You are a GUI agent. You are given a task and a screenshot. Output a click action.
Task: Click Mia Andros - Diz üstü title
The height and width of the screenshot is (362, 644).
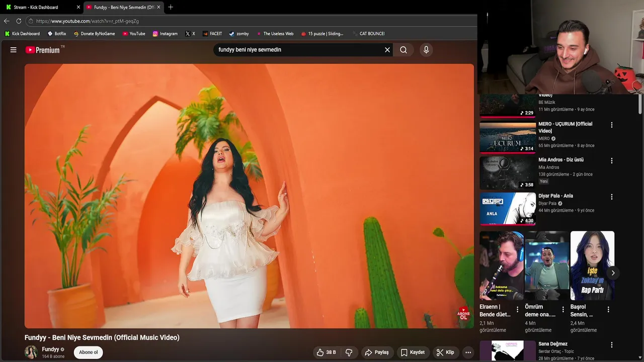pyautogui.click(x=561, y=160)
